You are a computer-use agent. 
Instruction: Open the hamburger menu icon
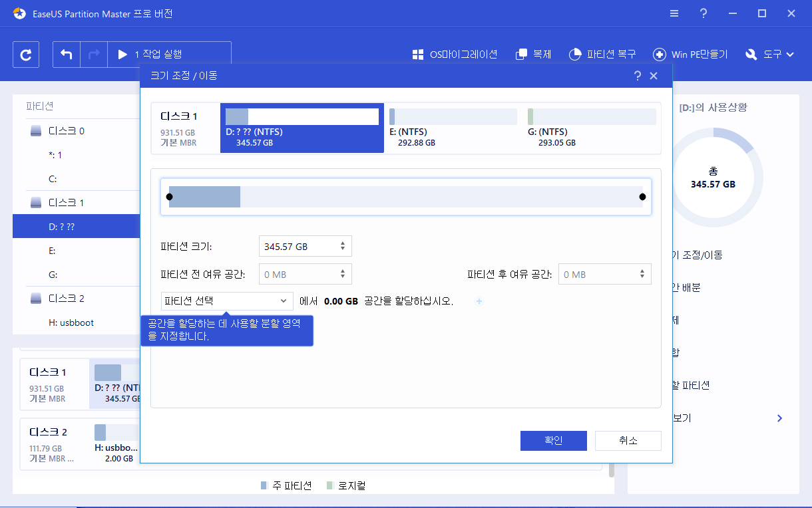pos(674,13)
